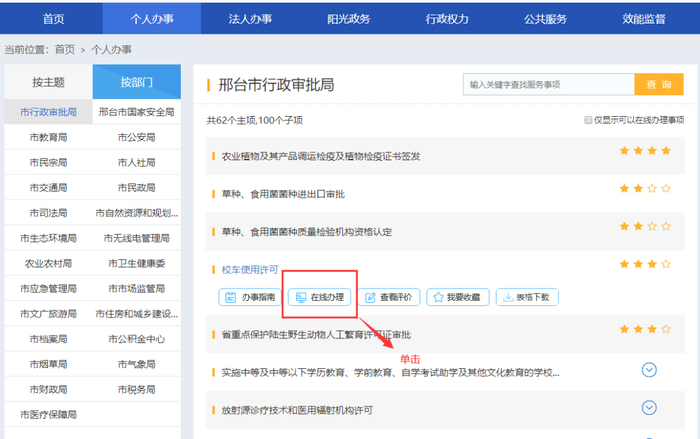
Task: Open the 首页 navigation tab
Action: 53,19
